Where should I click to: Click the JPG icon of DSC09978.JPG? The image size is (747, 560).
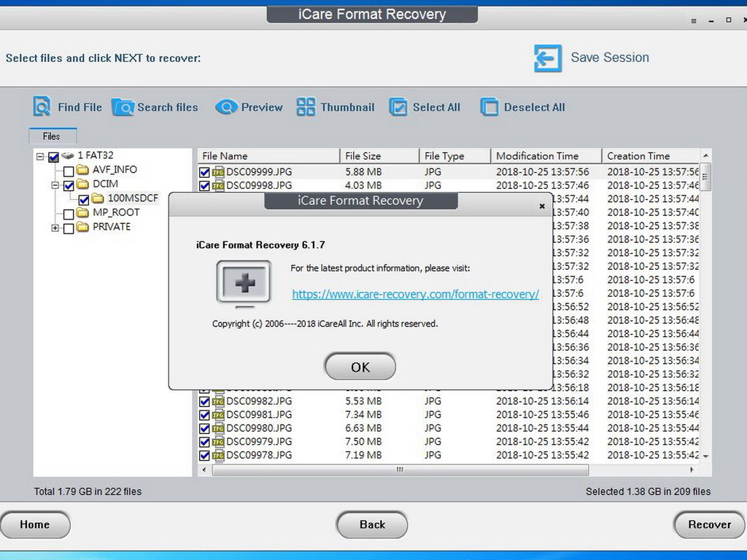[218, 455]
